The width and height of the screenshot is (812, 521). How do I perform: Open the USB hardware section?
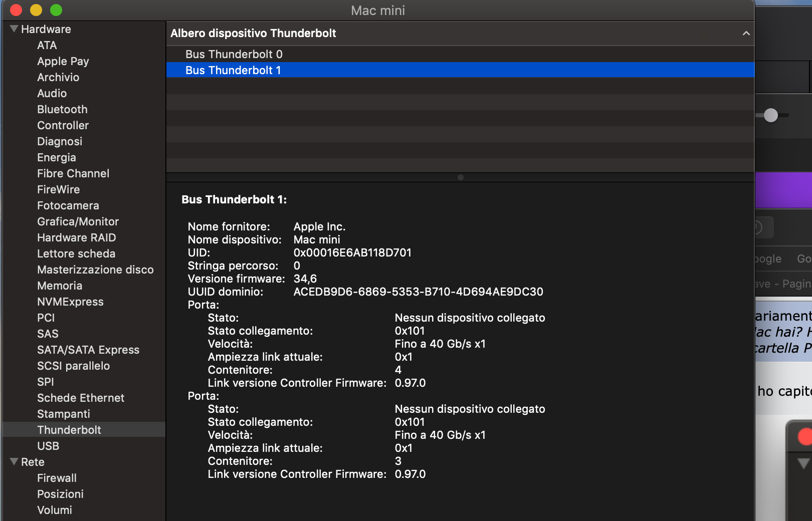[48, 446]
